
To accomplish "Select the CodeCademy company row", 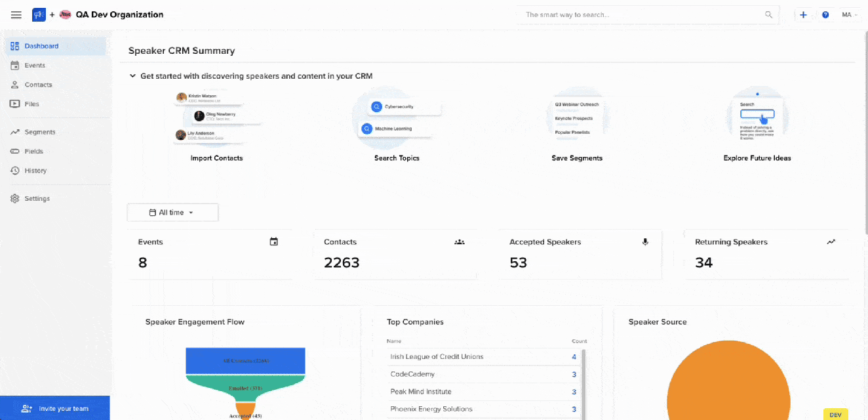I will (483, 374).
